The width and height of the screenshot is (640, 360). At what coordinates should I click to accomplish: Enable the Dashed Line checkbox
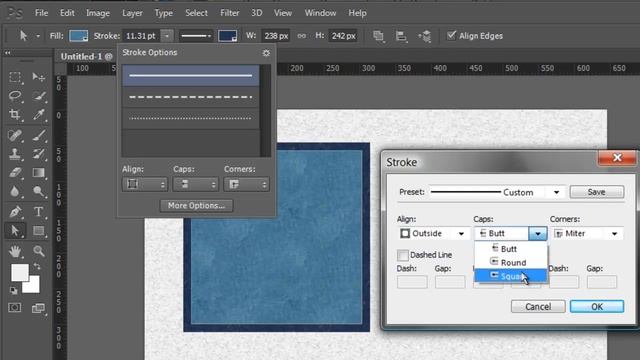(x=402, y=255)
